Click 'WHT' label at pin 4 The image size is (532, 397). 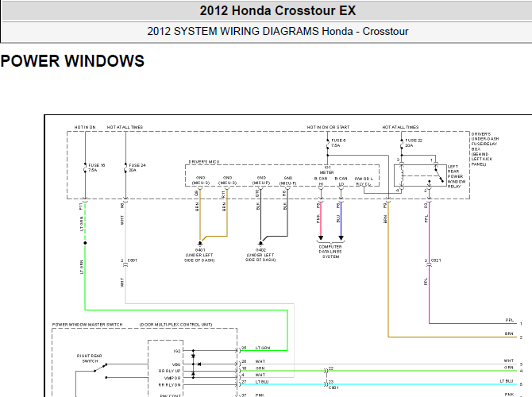[x=260, y=376]
